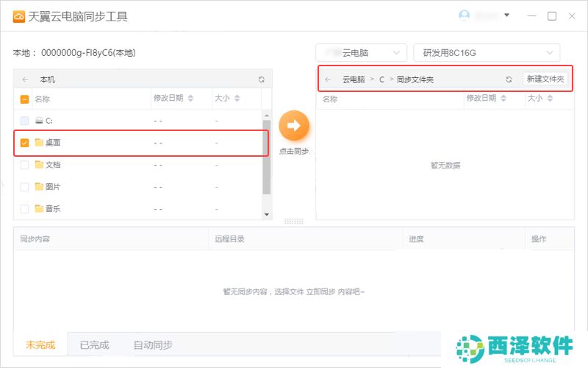Click the local 名称 column header
Viewport: 588px width, 368px height.
coord(43,99)
